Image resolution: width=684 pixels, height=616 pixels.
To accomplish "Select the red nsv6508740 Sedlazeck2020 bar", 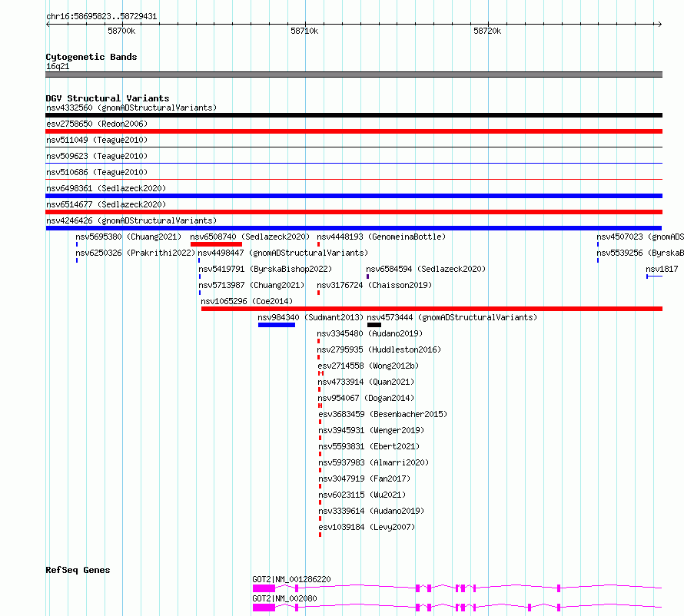I will [x=217, y=244].
